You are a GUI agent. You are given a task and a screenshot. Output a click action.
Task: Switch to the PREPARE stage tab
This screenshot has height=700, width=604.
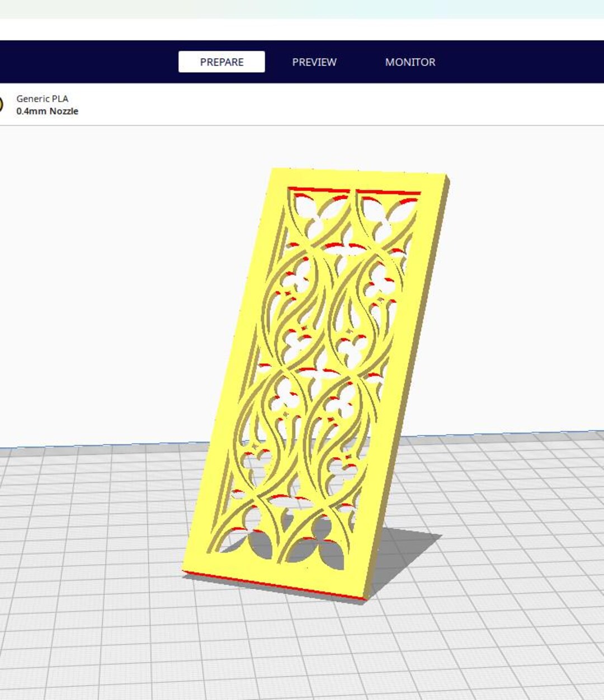[x=221, y=62]
